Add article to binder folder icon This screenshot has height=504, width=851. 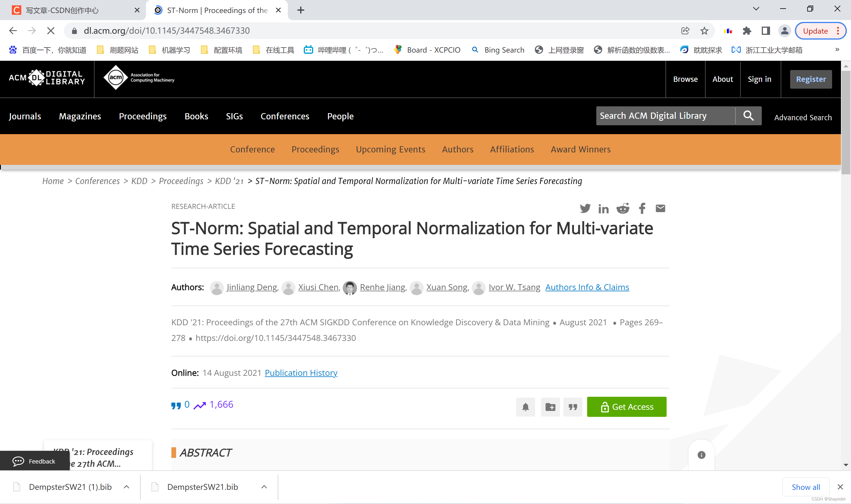(550, 407)
